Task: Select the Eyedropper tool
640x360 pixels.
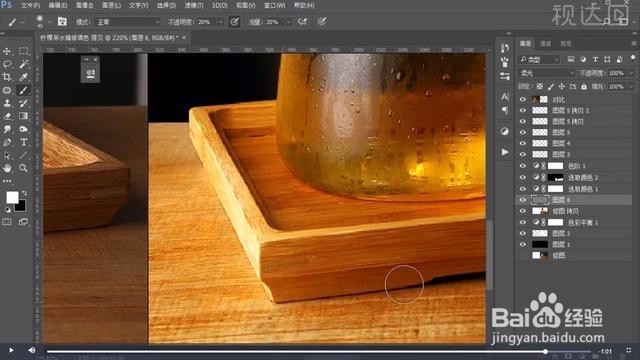Action: point(23,77)
